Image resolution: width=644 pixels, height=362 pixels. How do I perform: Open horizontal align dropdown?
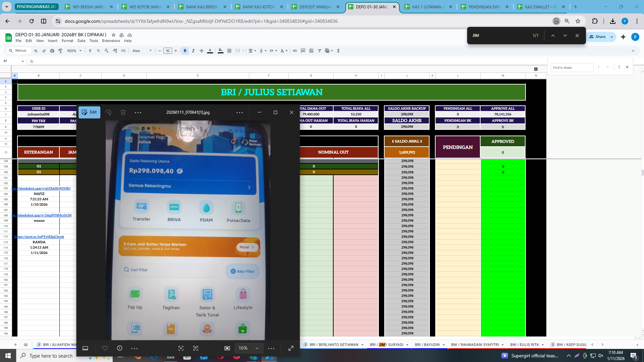252,51
